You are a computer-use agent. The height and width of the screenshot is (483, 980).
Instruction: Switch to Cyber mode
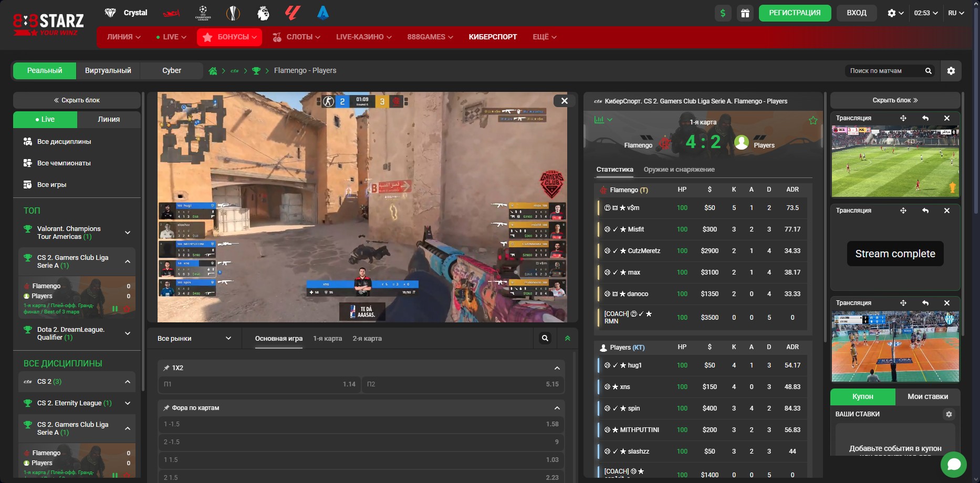(172, 71)
